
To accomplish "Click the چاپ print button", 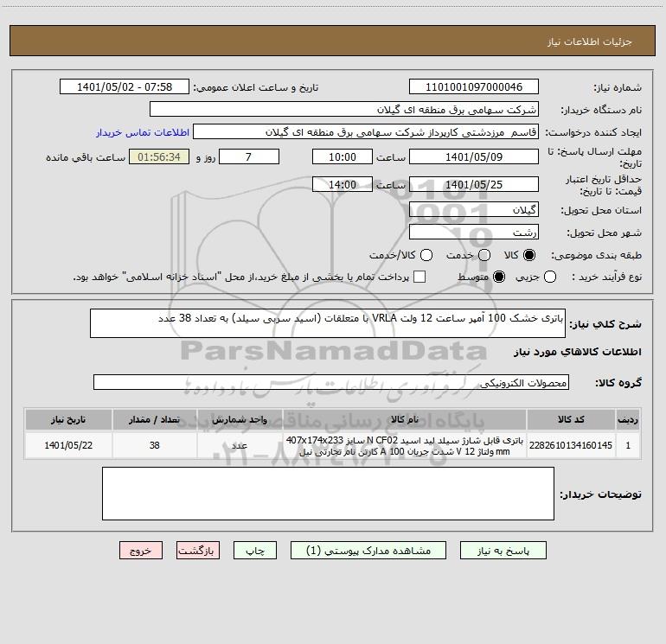I will (255, 550).
